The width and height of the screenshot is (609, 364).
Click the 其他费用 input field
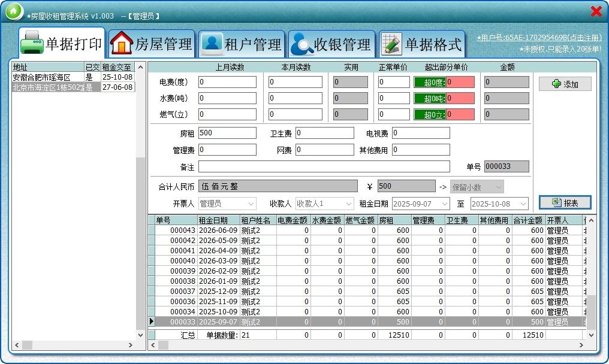[x=421, y=150]
